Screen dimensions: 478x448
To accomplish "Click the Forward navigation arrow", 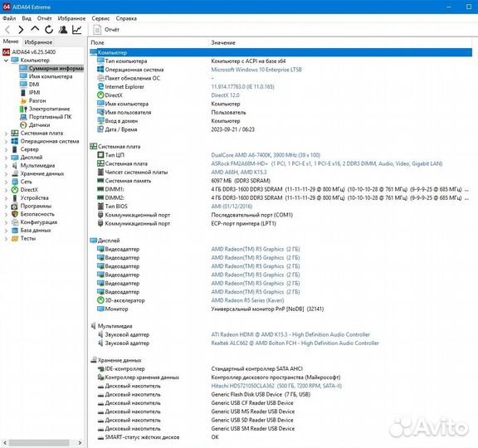I will 21,30.
